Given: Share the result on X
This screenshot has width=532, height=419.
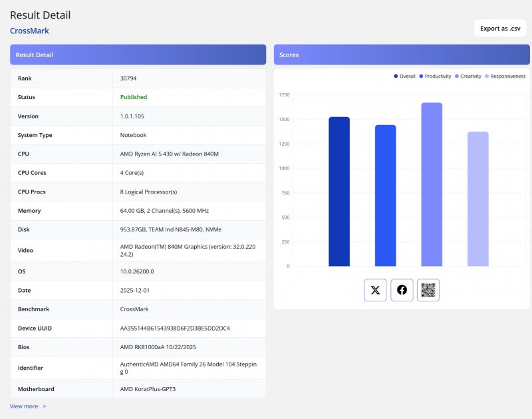Looking at the screenshot, I should click(x=375, y=290).
